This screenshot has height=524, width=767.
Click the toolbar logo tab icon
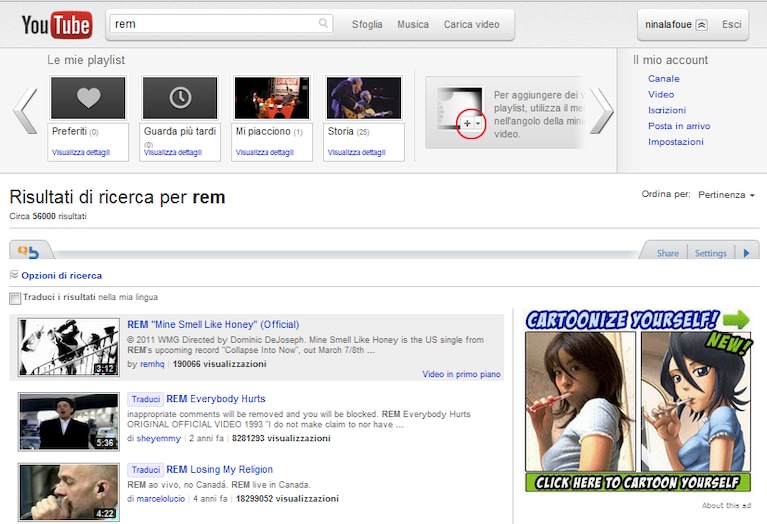pyautogui.click(x=28, y=251)
